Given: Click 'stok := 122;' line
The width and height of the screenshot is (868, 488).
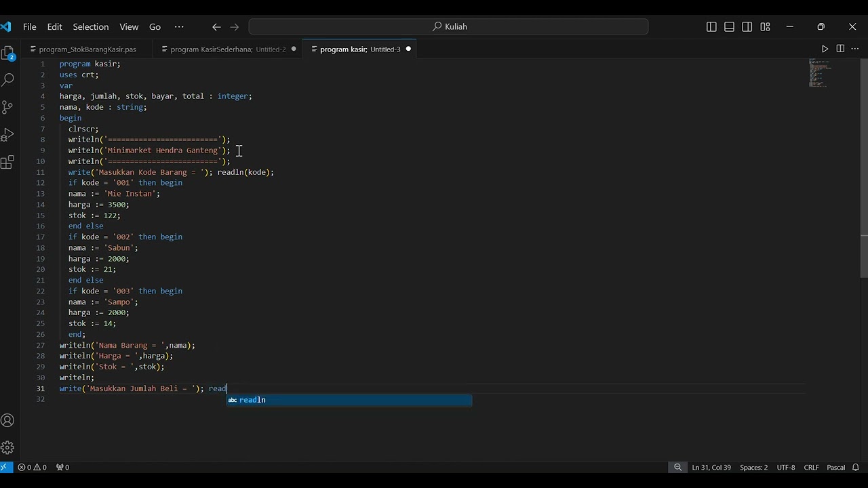Looking at the screenshot, I should (94, 216).
